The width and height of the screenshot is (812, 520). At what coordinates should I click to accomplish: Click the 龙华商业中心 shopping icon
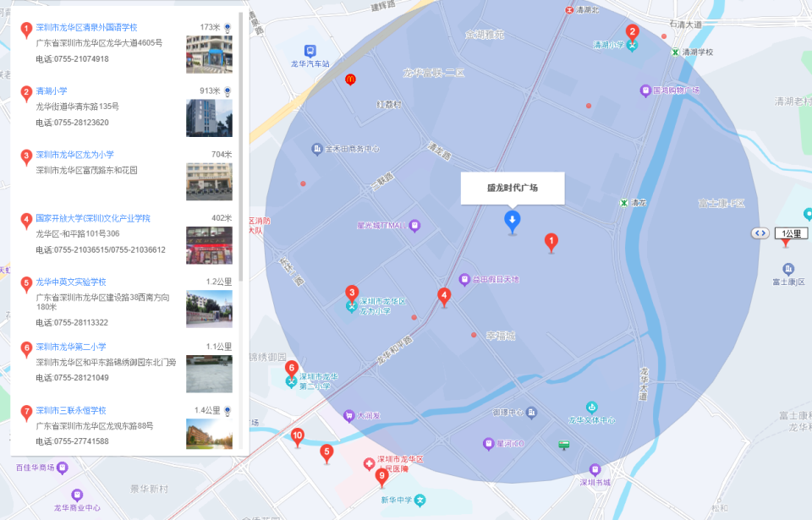click(77, 495)
